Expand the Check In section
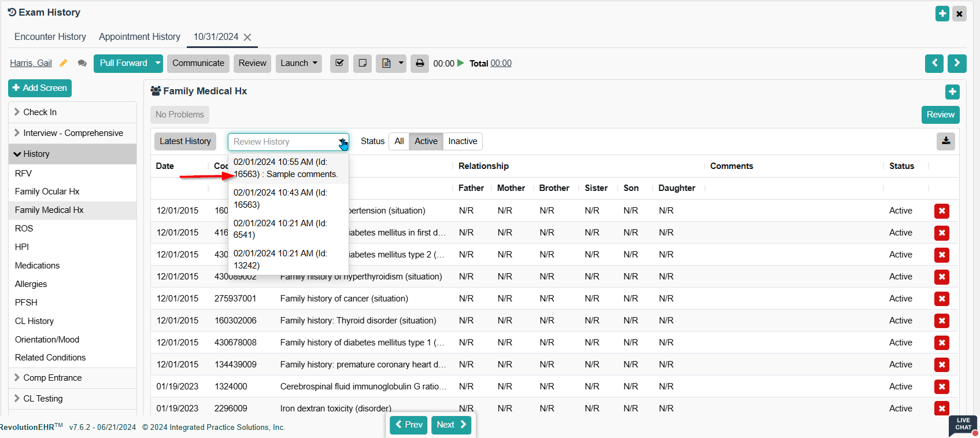This screenshot has height=438, width=980. 40,112
